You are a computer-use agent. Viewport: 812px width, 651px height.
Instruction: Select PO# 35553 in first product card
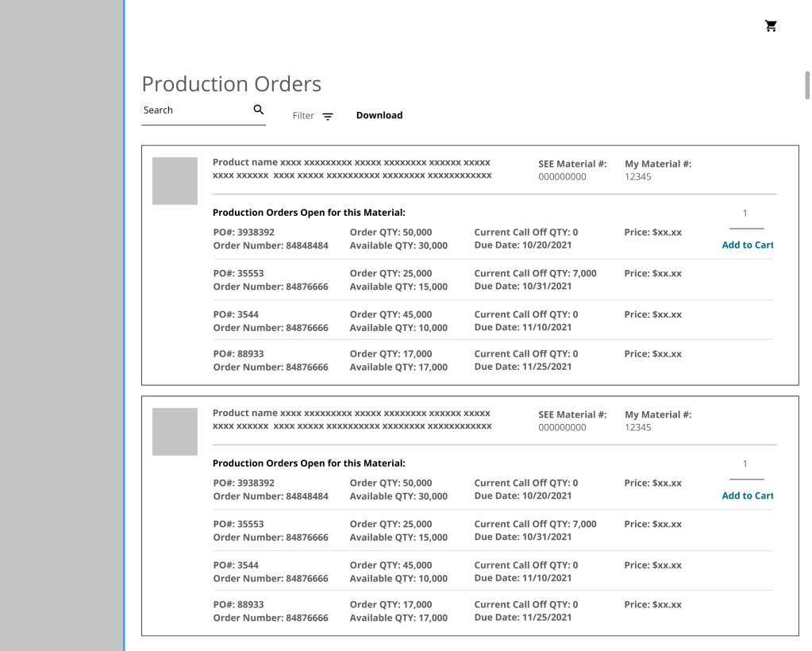click(x=239, y=273)
